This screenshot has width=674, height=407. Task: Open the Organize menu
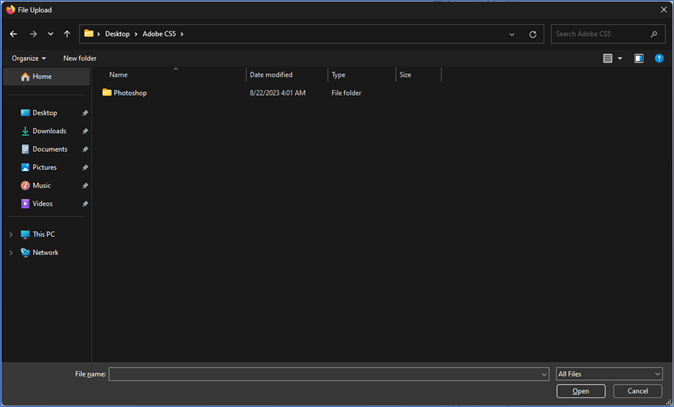(x=29, y=59)
